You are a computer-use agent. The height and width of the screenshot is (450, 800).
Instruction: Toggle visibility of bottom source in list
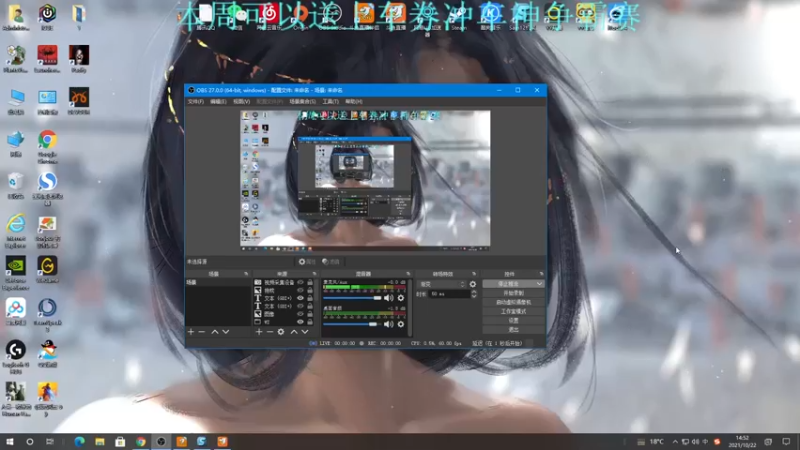click(300, 322)
